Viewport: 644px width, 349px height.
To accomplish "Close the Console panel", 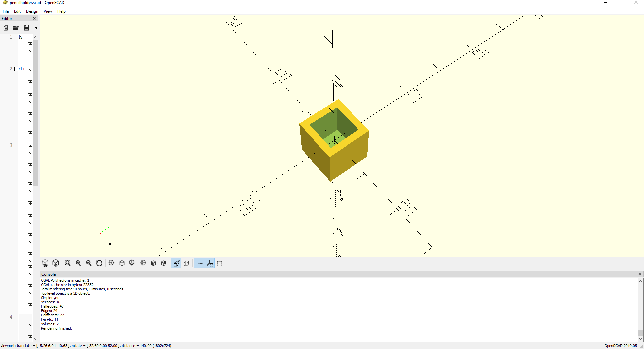I will pyautogui.click(x=639, y=274).
